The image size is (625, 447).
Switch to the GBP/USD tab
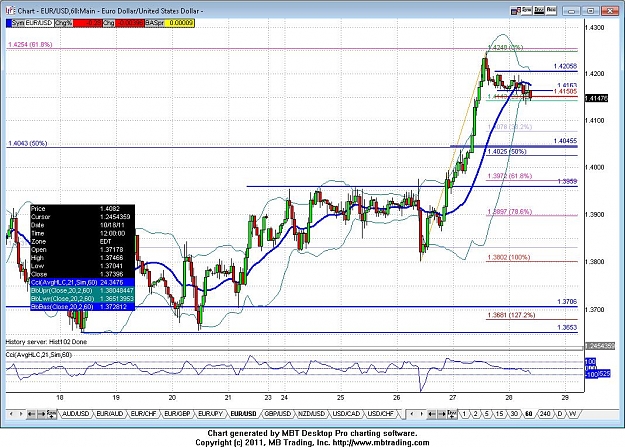pyautogui.click(x=278, y=414)
